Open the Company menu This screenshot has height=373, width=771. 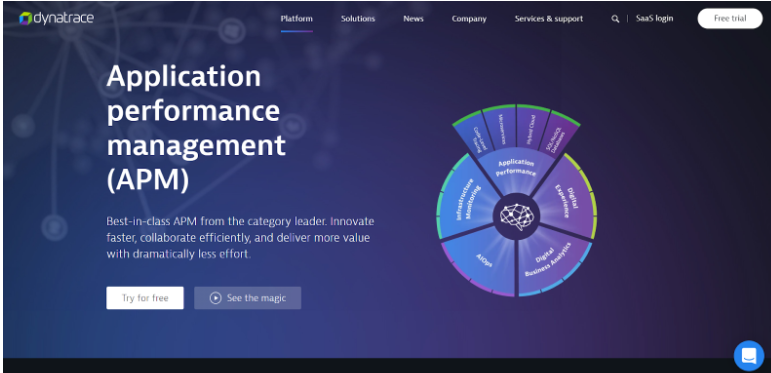pos(469,19)
